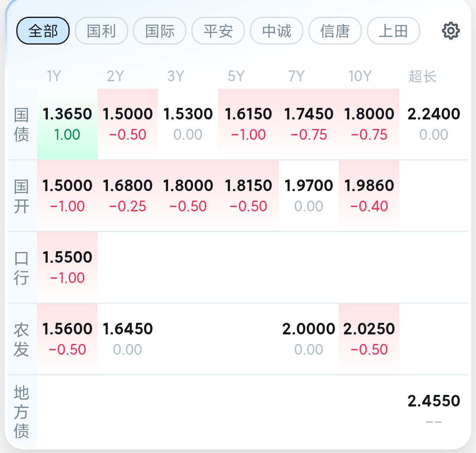The width and height of the screenshot is (476, 453).
Task: Select the 全部 filter tab
Action: 43,31
